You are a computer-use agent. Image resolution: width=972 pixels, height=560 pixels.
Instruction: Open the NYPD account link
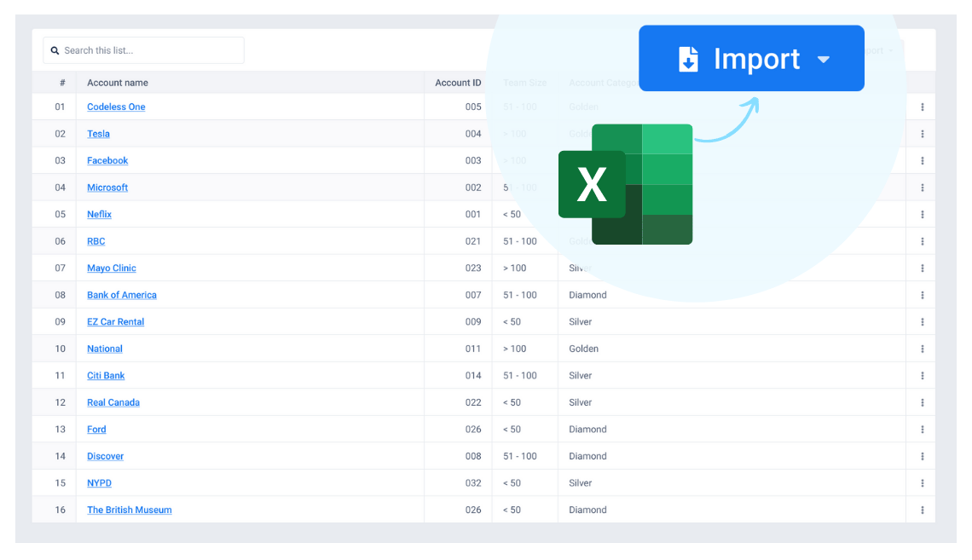[x=99, y=482]
